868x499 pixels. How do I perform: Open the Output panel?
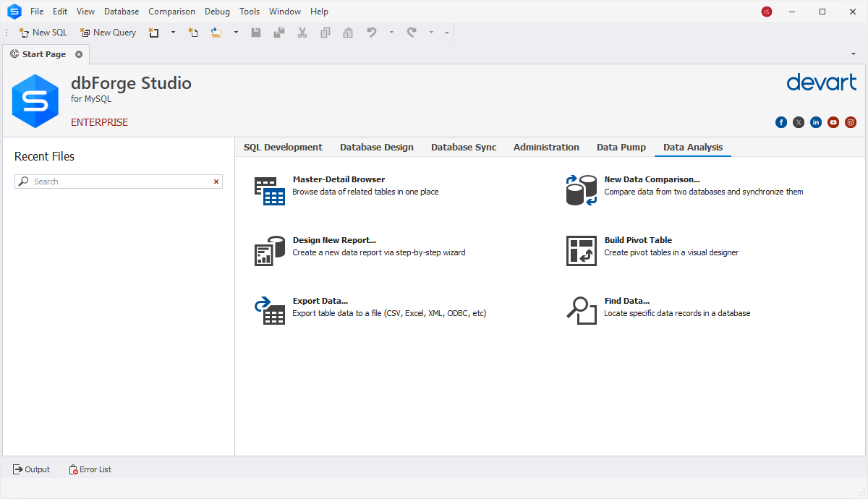pyautogui.click(x=31, y=469)
